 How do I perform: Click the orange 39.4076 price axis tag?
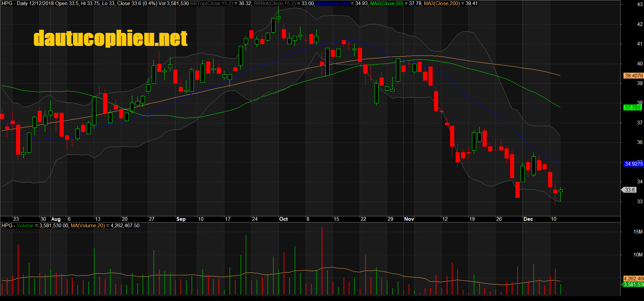coord(633,76)
